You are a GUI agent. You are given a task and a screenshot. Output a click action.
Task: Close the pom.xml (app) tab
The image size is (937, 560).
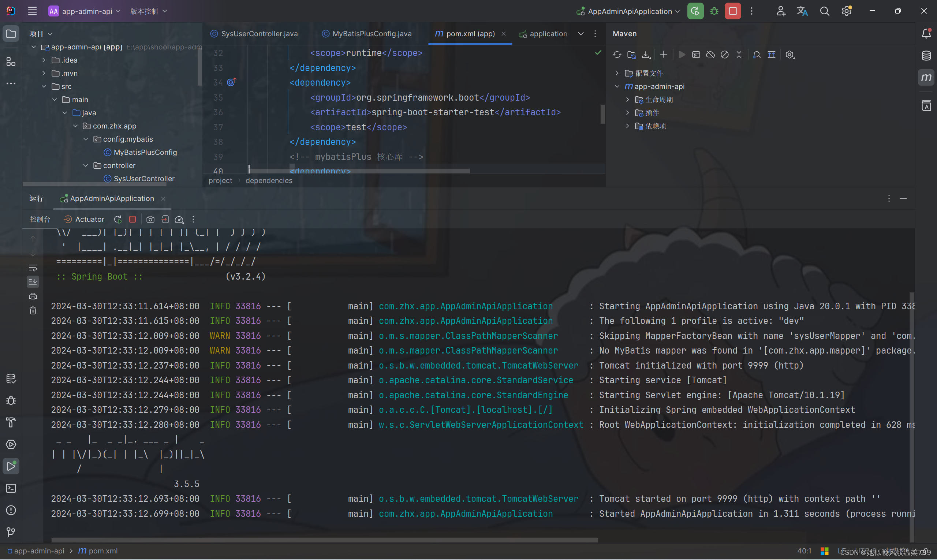(503, 34)
